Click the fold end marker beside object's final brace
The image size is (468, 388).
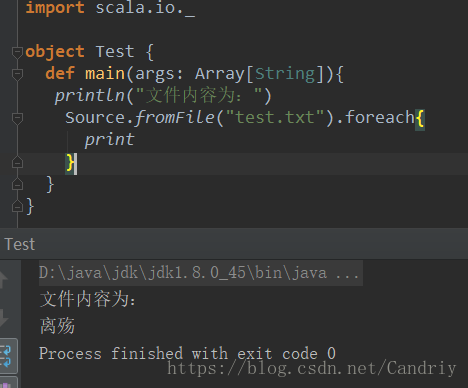[x=17, y=206]
